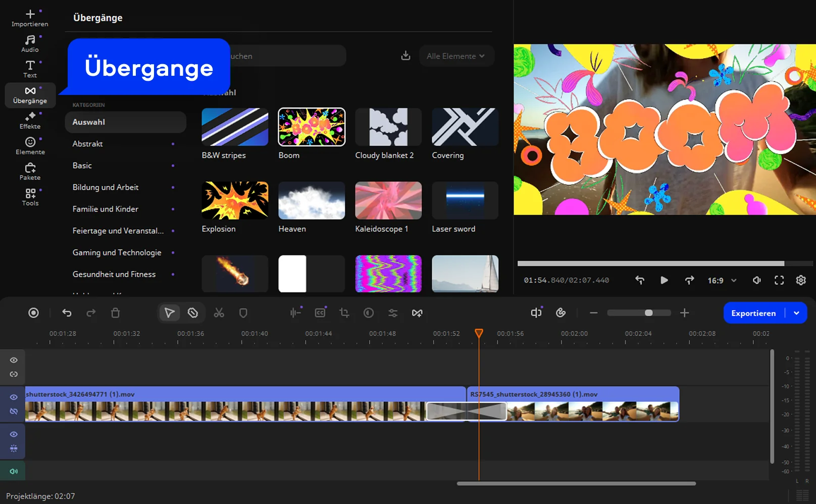Select the crop tool in timeline toolbar
816x504 pixels.
click(x=344, y=313)
